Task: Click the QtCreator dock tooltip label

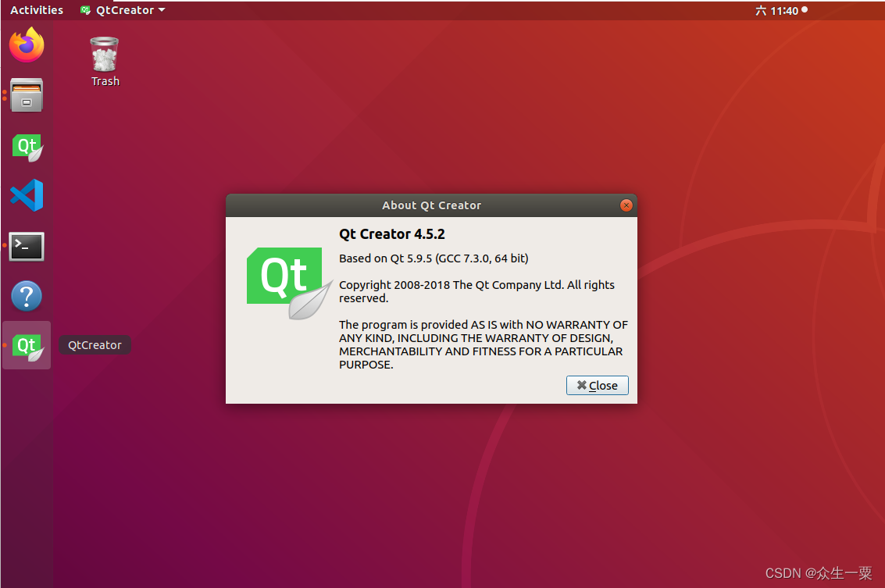Action: 95,345
